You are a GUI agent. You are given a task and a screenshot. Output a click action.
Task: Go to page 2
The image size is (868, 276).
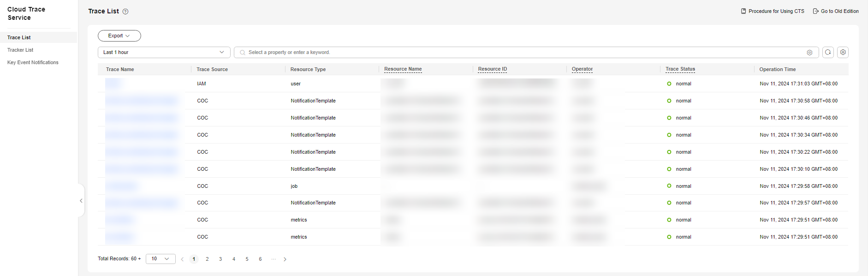(207, 259)
